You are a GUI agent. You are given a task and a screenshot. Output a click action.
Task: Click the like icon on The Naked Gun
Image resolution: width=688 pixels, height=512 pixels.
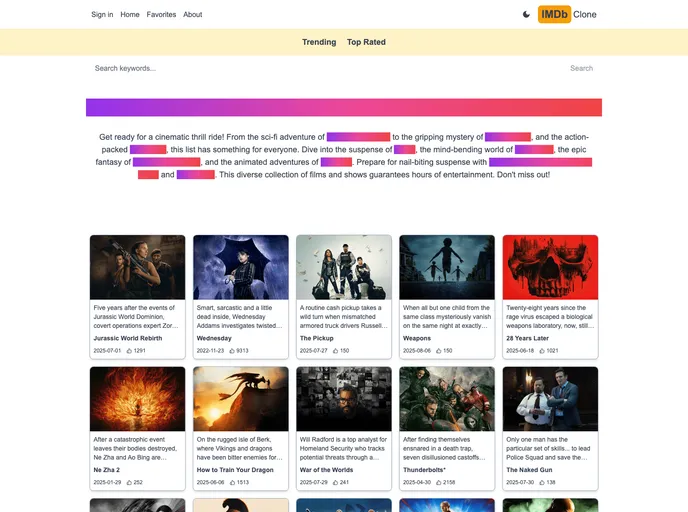coord(542,482)
